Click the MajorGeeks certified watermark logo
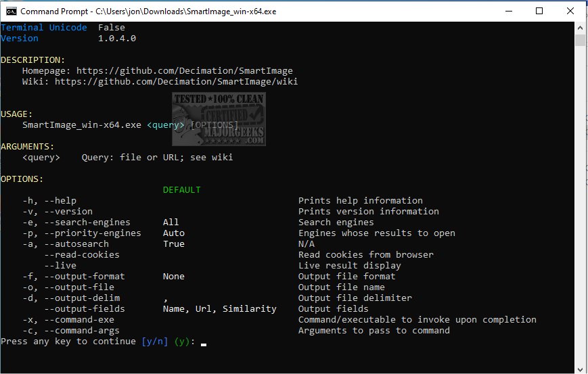 (x=219, y=118)
